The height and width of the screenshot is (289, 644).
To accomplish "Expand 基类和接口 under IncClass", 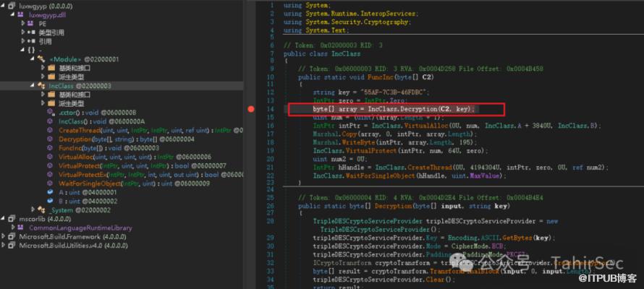I will point(43,95).
